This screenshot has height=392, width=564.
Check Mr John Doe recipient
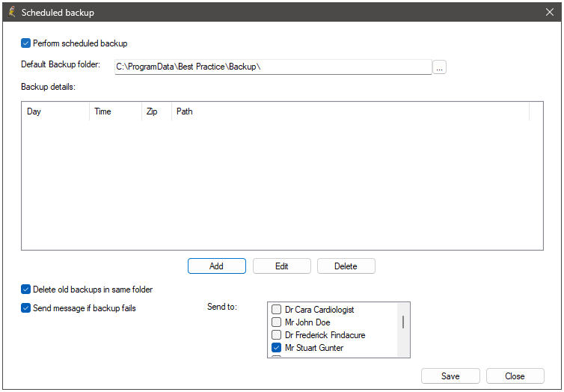[x=276, y=322]
